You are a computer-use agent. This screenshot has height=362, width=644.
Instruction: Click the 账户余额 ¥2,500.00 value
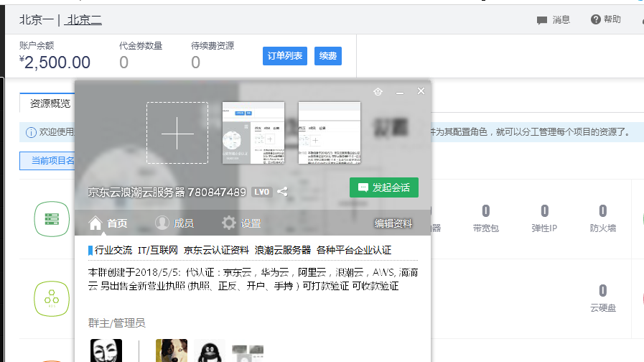(x=55, y=62)
